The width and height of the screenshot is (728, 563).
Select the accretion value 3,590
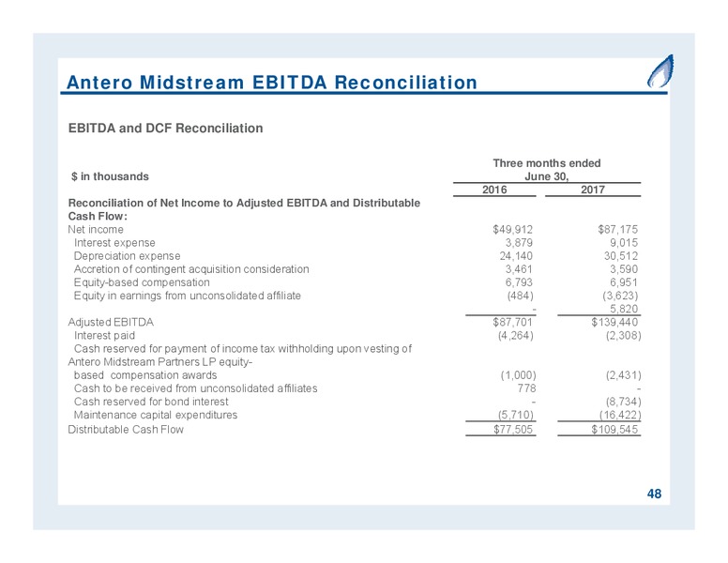pyautogui.click(x=624, y=269)
